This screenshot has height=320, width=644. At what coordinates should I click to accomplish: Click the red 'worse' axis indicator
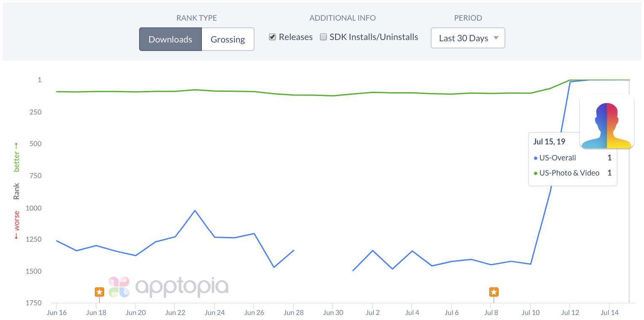pos(17,225)
